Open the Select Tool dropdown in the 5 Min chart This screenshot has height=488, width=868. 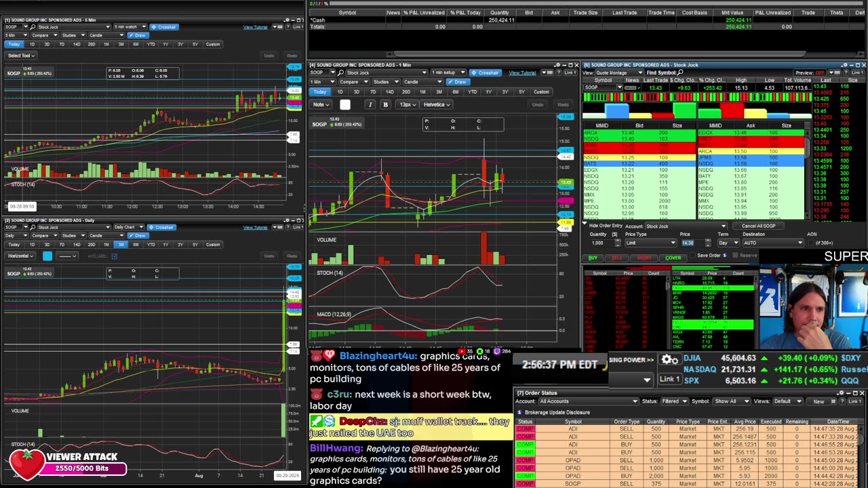pos(21,56)
